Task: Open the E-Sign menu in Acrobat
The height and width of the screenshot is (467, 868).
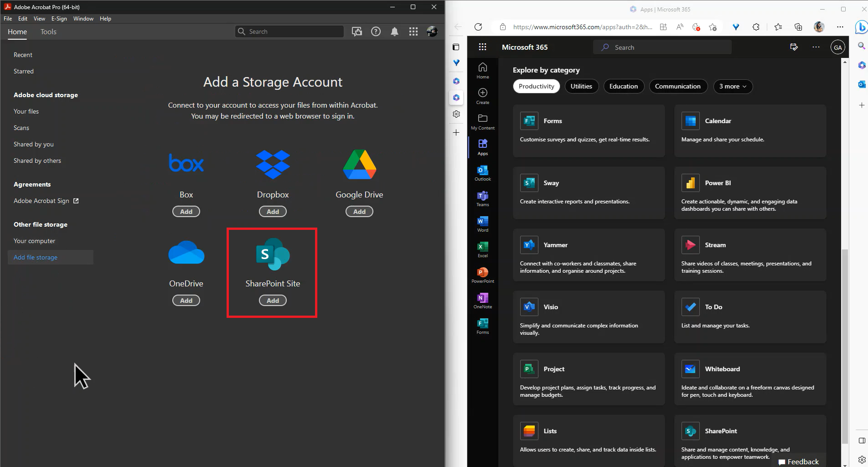Action: coord(59,19)
